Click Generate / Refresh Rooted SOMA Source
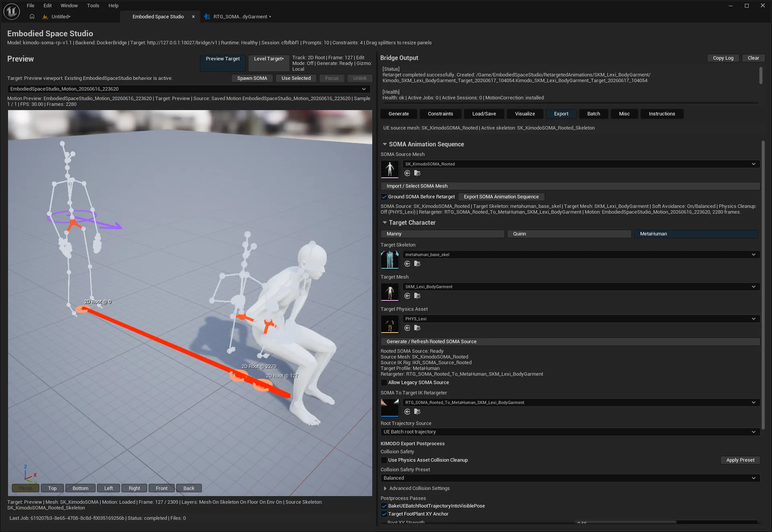Image resolution: width=772 pixels, height=532 pixels. click(570, 342)
